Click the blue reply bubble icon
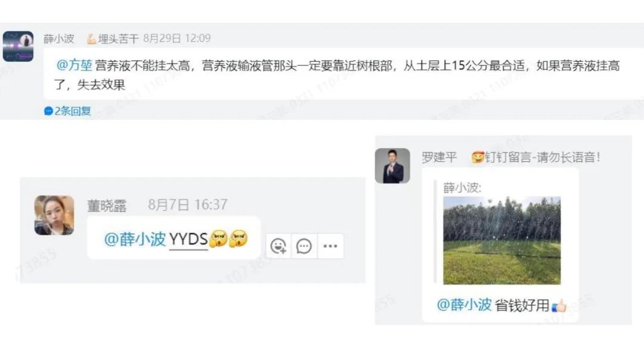Viewport: 644px width, 343px height. 48,111
